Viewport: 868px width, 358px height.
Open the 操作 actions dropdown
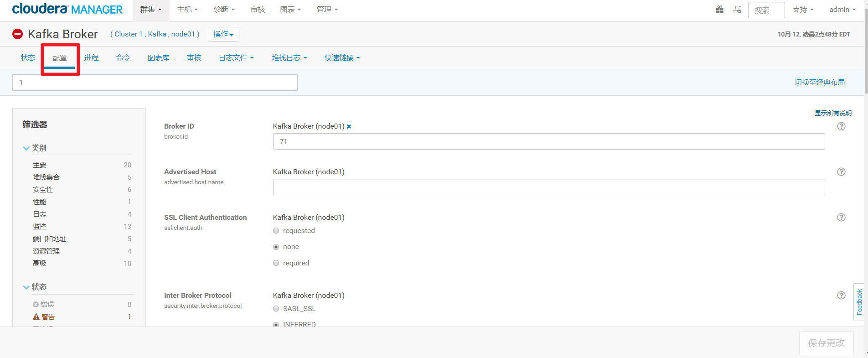(x=223, y=34)
